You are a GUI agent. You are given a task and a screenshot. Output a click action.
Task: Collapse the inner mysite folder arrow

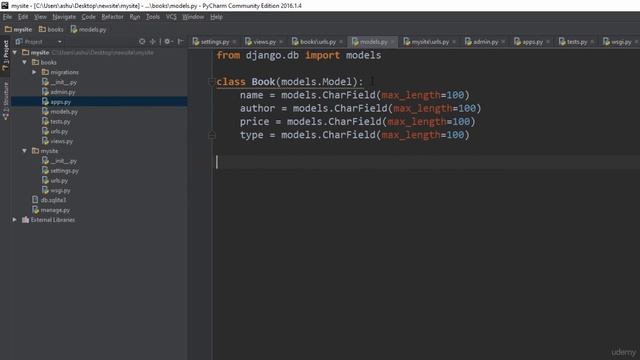(x=24, y=151)
